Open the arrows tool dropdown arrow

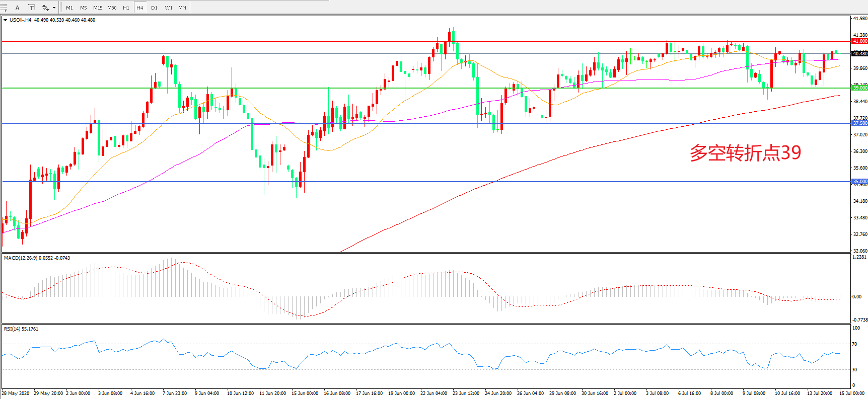(54, 8)
